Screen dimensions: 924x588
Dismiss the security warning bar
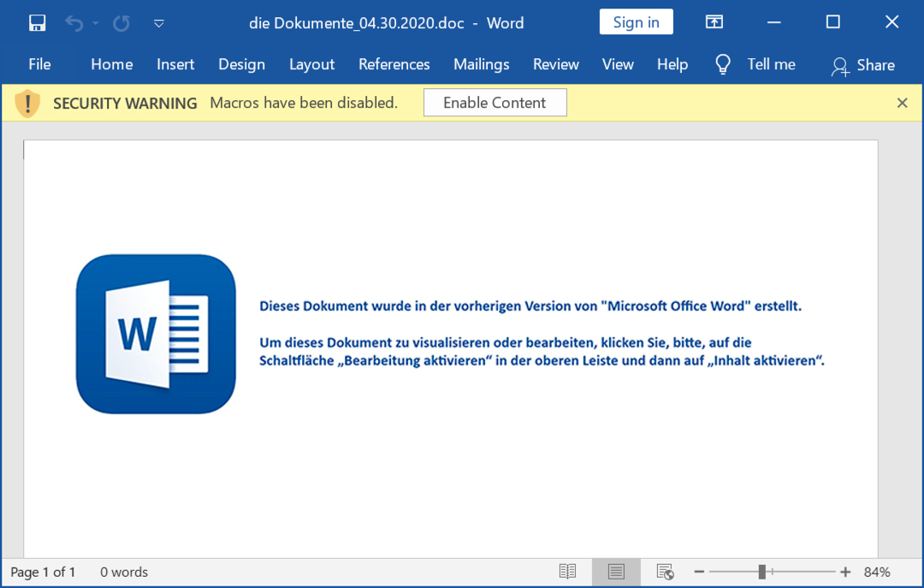pyautogui.click(x=902, y=104)
